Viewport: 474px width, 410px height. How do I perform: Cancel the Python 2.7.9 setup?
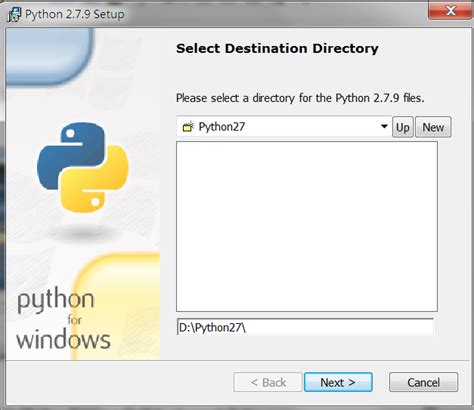click(x=423, y=382)
